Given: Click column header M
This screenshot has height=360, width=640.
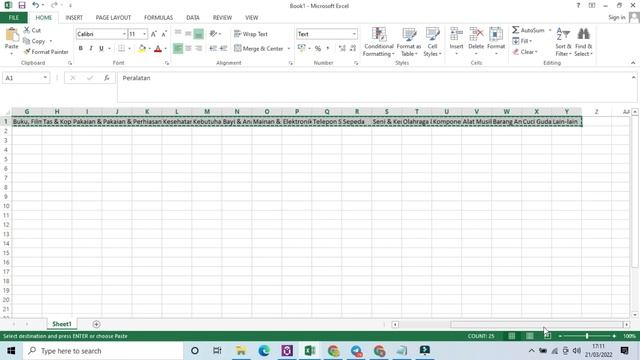Looking at the screenshot, I should pyautogui.click(x=207, y=111).
